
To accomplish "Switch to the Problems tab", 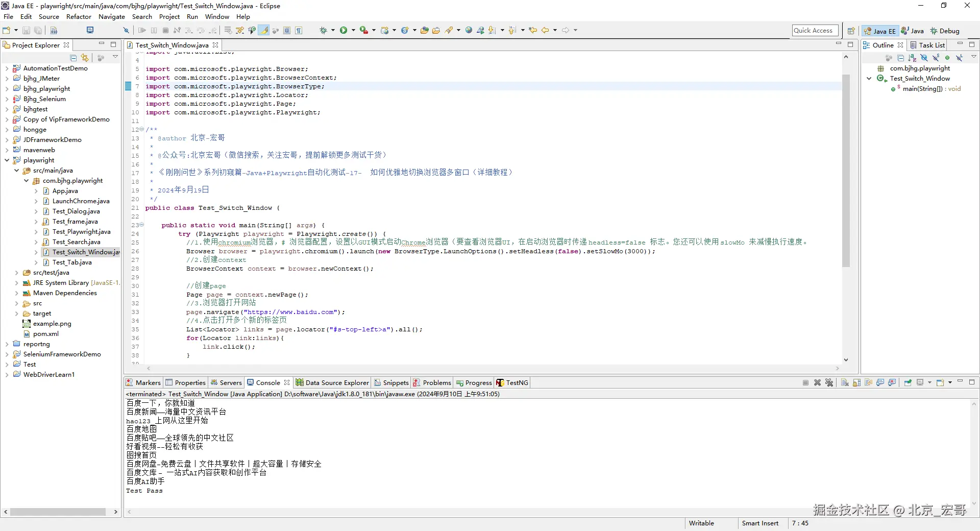I will click(432, 382).
